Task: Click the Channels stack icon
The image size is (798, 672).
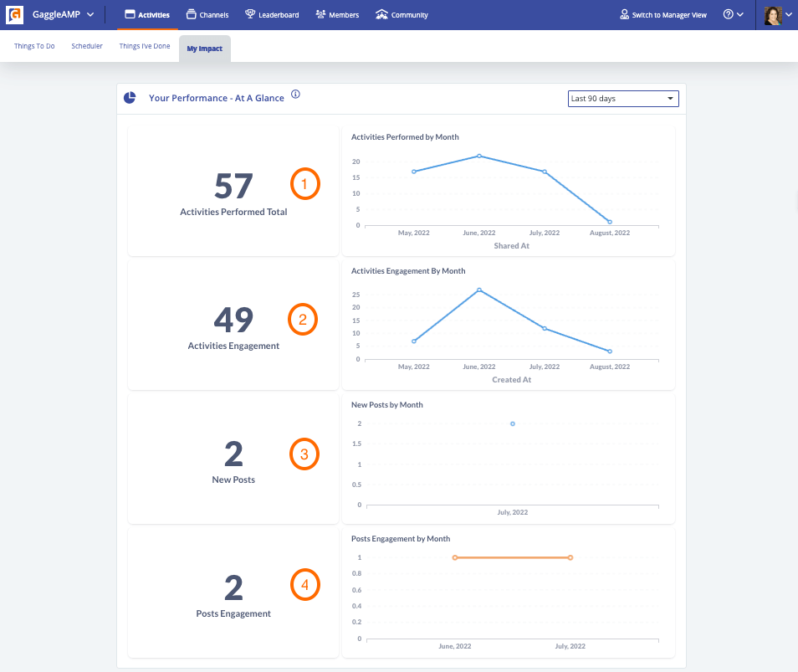Action: 191,14
